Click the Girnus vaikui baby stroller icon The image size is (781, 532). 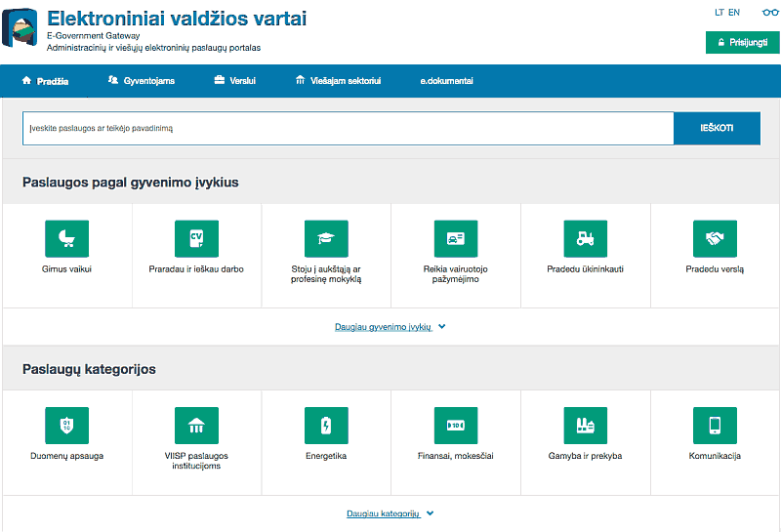click(x=66, y=238)
